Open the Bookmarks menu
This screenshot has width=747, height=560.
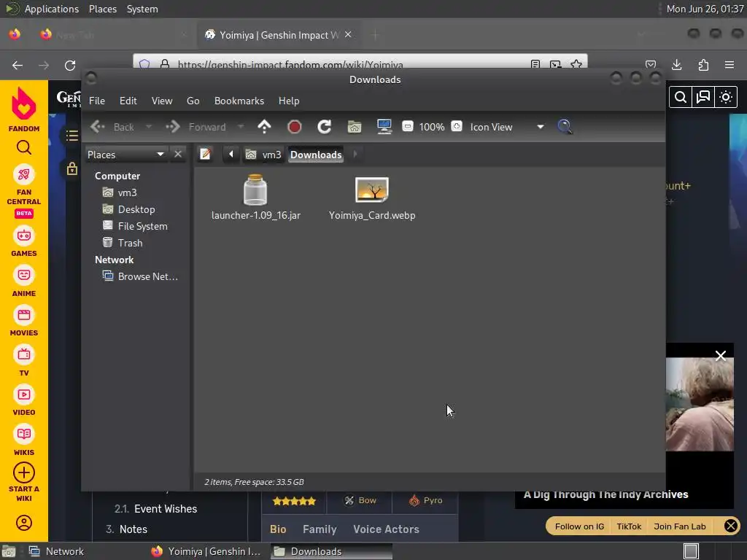[x=239, y=101]
